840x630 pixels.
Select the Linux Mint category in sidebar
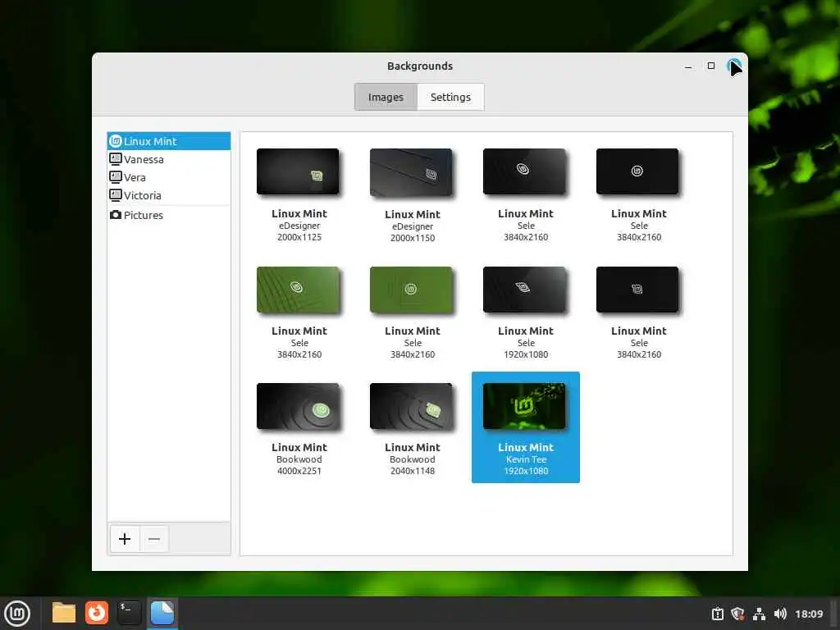click(x=169, y=141)
